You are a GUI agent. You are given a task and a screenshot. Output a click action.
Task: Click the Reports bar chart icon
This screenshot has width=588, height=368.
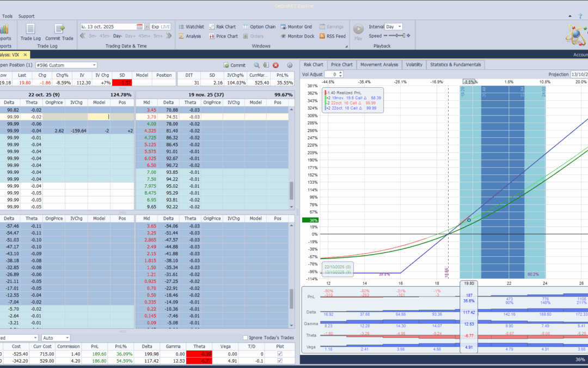[x=4, y=29]
